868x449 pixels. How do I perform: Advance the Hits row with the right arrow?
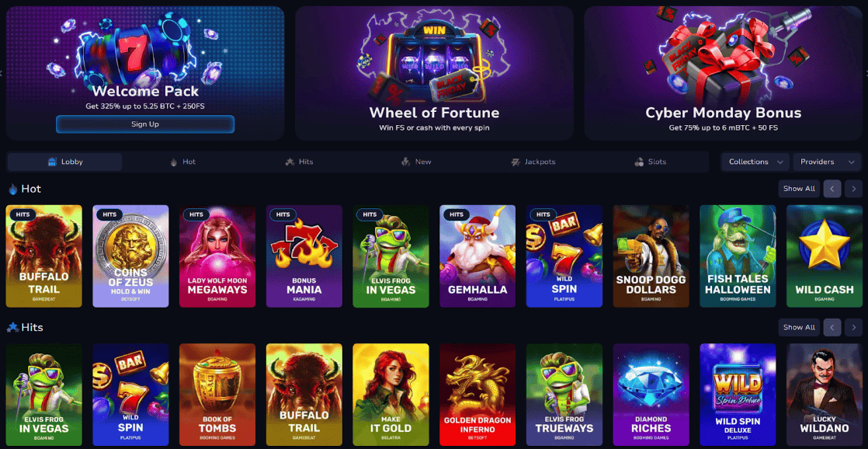point(853,327)
